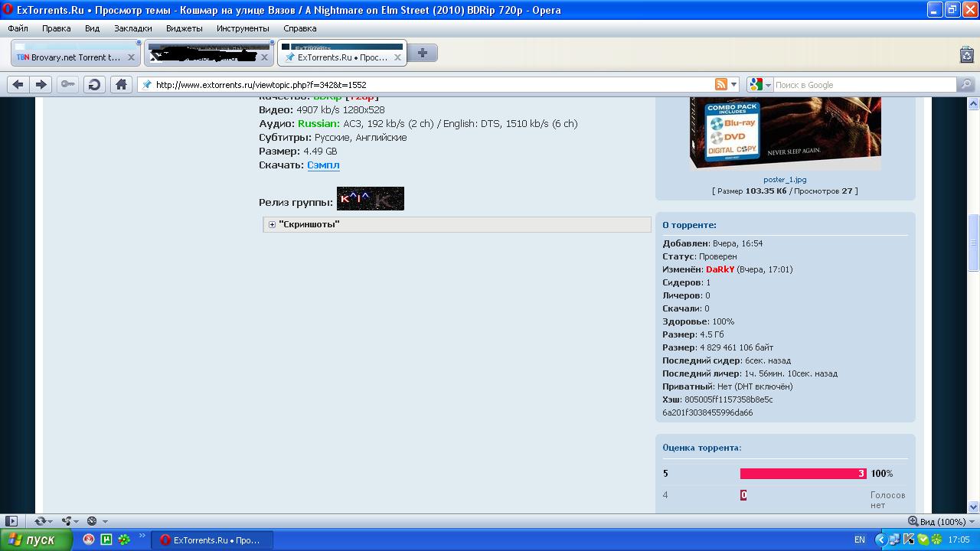Open the Файл menu
This screenshot has height=551, width=980.
[x=18, y=28]
